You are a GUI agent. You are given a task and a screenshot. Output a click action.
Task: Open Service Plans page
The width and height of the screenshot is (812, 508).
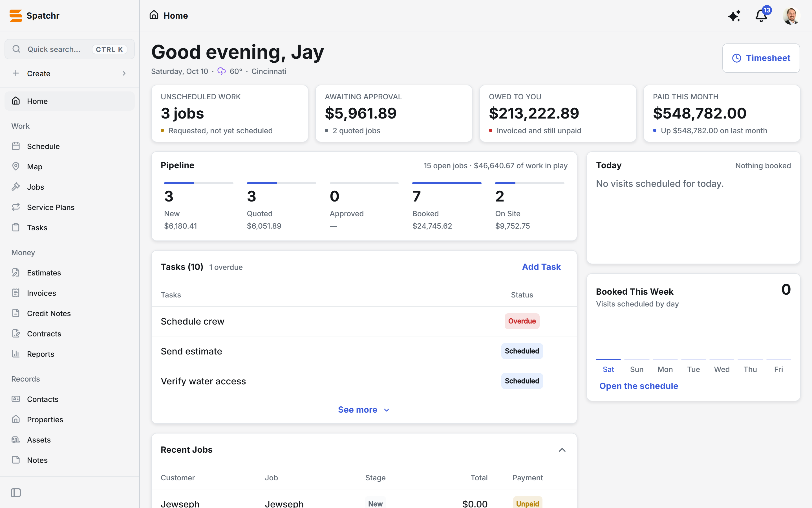[x=69, y=207]
